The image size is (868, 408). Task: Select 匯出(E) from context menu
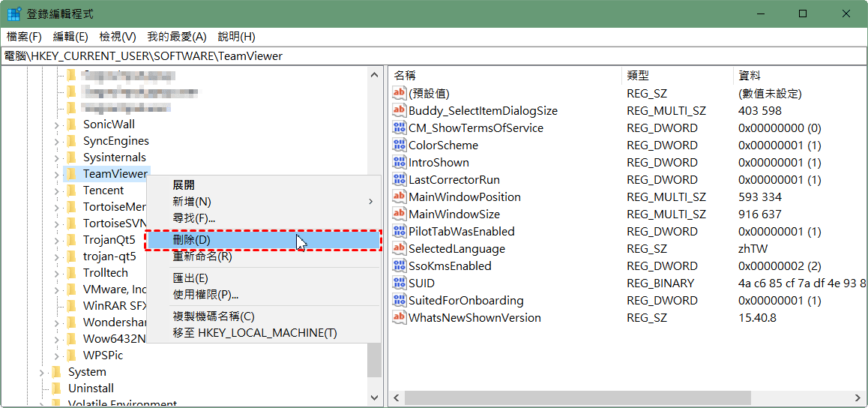[x=190, y=278]
